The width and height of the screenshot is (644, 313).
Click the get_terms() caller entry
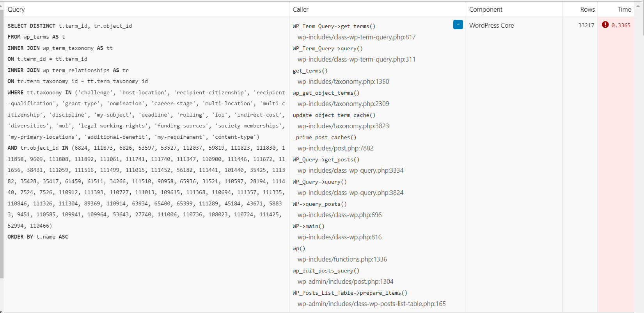[x=310, y=71]
